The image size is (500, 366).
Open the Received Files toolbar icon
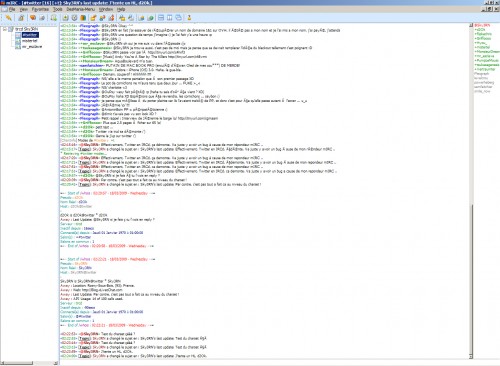click(x=122, y=18)
